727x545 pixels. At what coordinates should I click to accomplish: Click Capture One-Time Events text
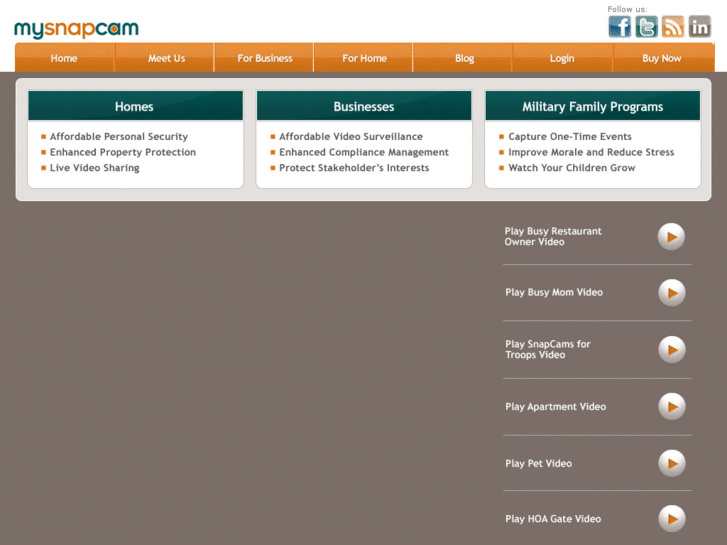tap(570, 136)
